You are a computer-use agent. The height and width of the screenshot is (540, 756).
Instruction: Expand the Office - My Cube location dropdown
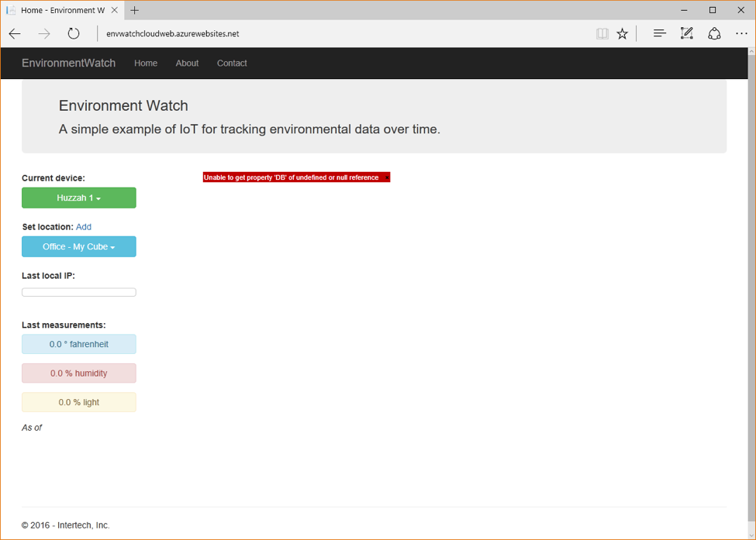pyautogui.click(x=78, y=246)
